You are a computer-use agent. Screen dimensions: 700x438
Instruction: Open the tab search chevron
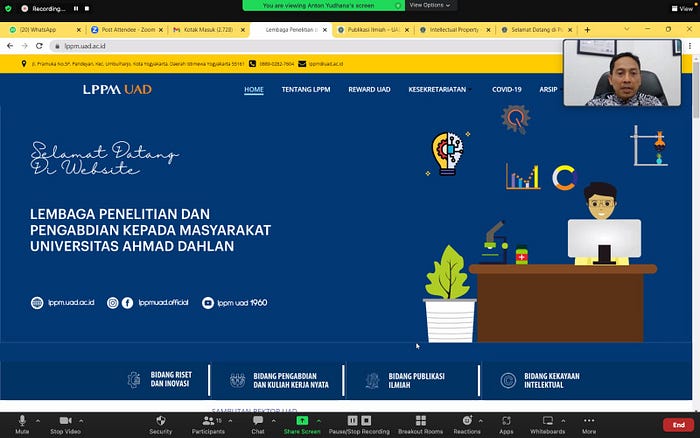tap(627, 29)
